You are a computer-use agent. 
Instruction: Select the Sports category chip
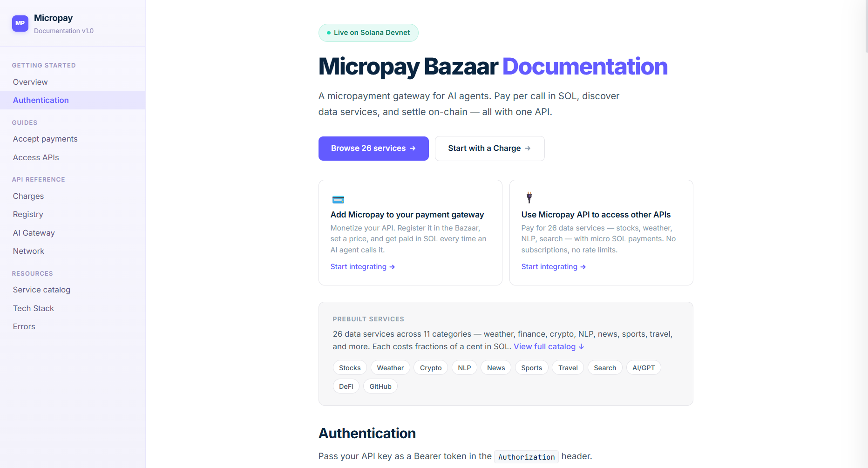pyautogui.click(x=531, y=368)
